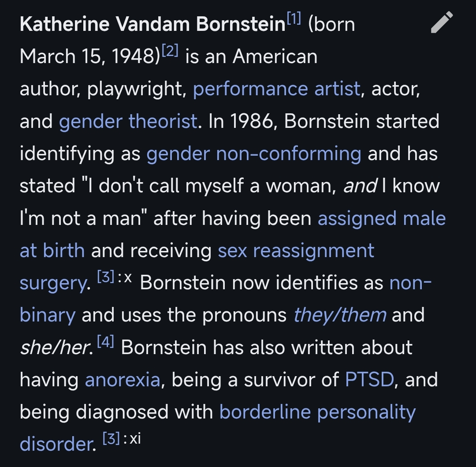Viewport: 476px width, 467px height.
Task: Click the italic she/her pronouns text
Action: click(x=56, y=347)
